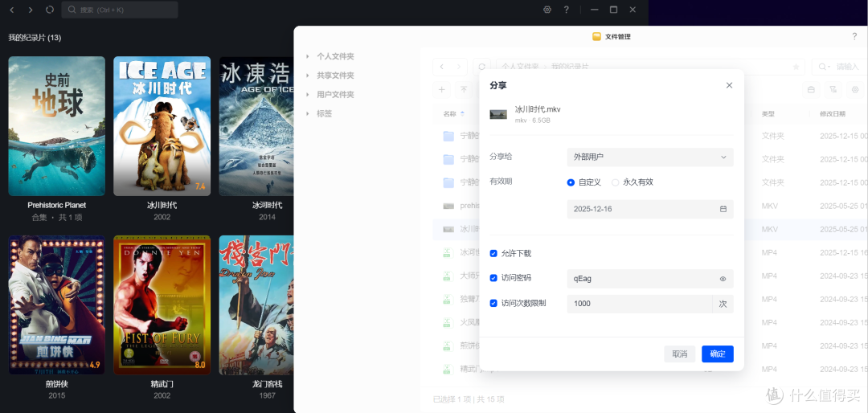Expand the 标签 tree node
868x413 pixels.
pos(308,113)
